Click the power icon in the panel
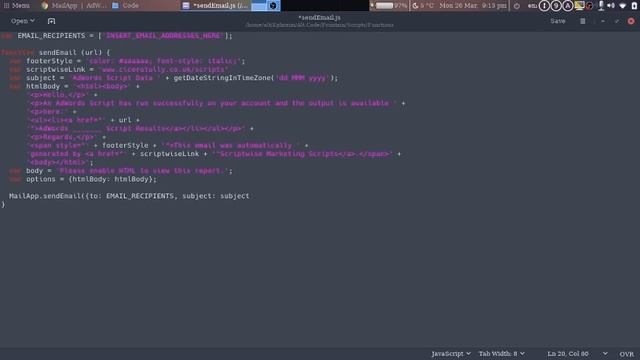 tap(517, 6)
